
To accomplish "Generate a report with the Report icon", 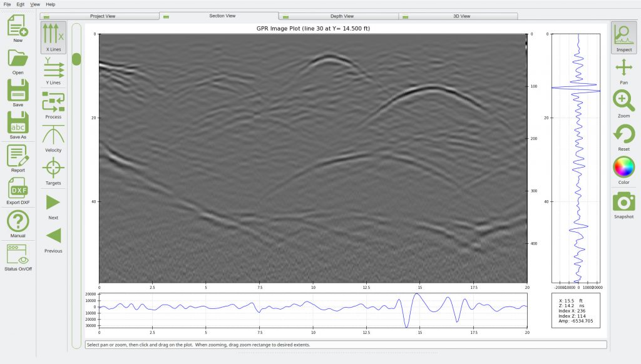I will click(x=18, y=156).
